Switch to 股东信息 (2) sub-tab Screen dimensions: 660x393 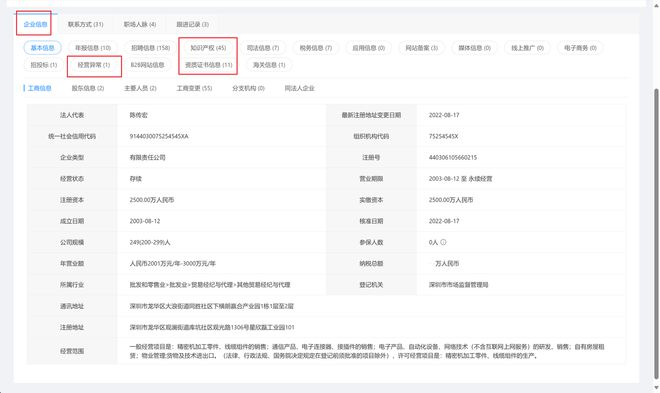(88, 88)
